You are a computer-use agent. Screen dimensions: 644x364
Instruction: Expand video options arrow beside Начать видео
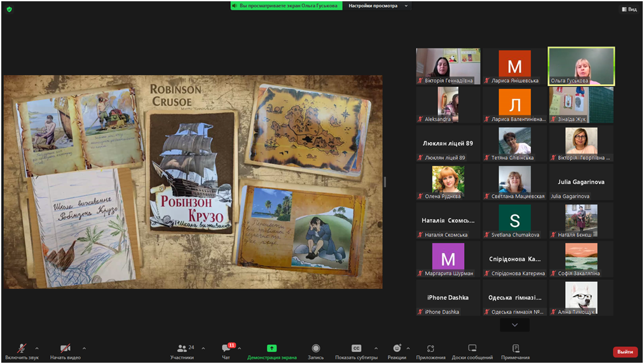click(84, 348)
